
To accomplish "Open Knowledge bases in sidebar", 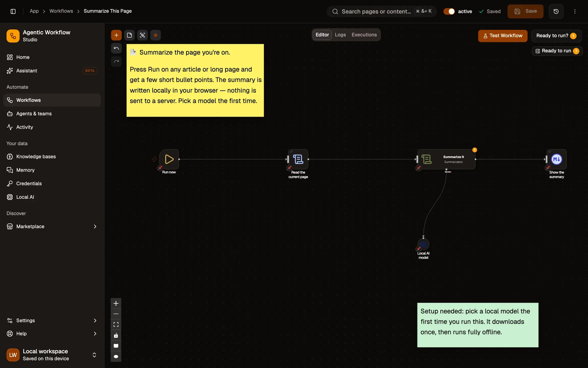I will pyautogui.click(x=52, y=157).
